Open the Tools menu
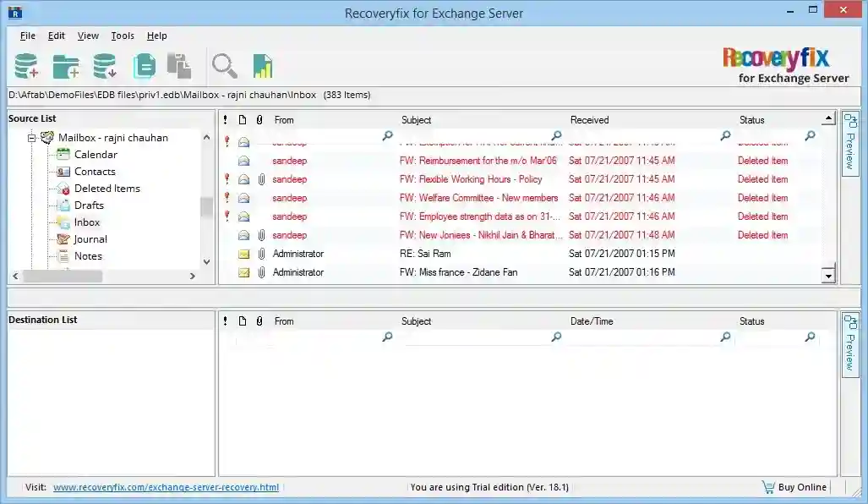The image size is (868, 504). (x=123, y=36)
